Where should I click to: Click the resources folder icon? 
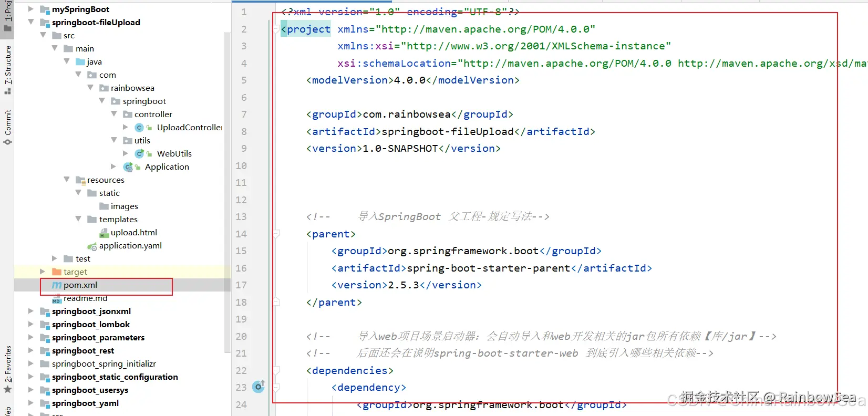click(x=80, y=180)
